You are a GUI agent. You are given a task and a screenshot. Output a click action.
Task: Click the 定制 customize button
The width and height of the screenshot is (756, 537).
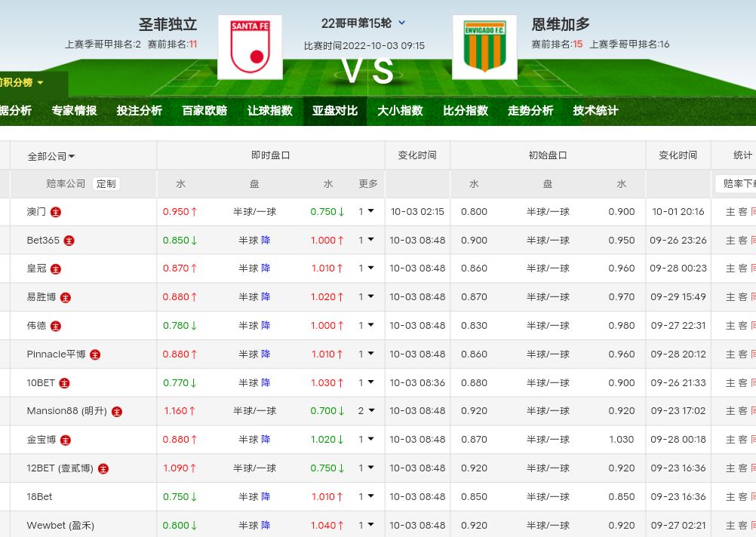106,183
